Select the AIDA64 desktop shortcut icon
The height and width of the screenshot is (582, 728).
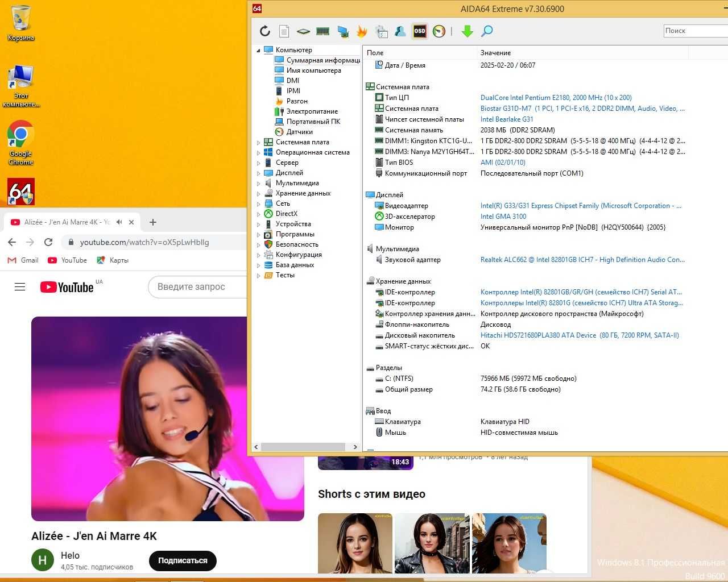coord(21,192)
